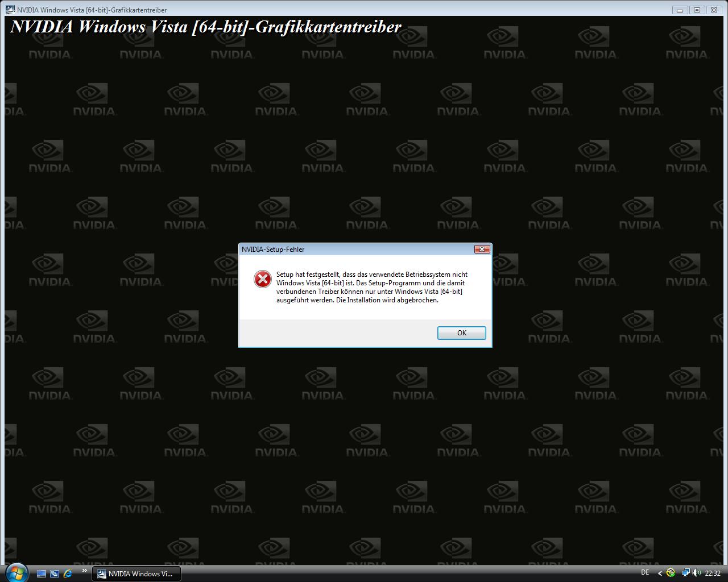This screenshot has height=582, width=728.
Task: Show hidden system tray icons arrow
Action: point(660,573)
